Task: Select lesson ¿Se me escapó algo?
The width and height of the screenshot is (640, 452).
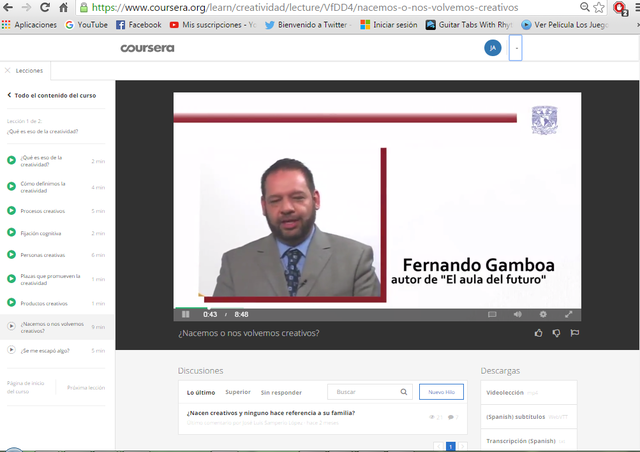Action: (56, 351)
